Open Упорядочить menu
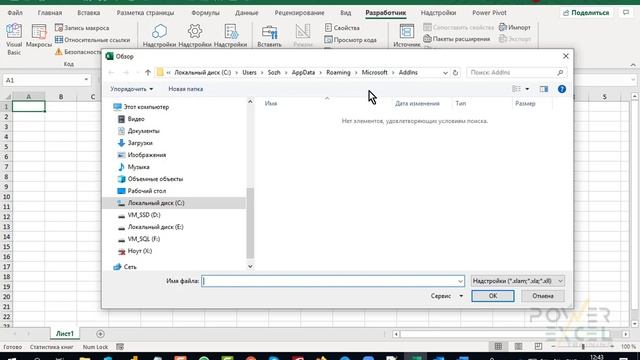The width and height of the screenshot is (640, 360). click(x=131, y=89)
